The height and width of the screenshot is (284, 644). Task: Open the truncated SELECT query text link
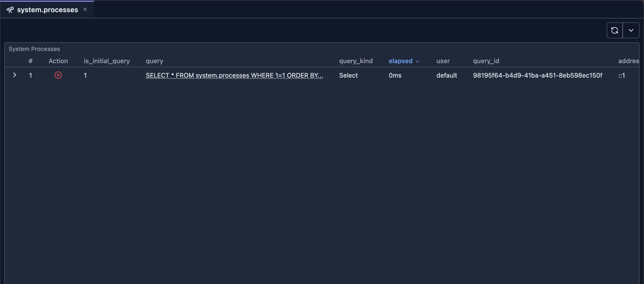pyautogui.click(x=234, y=75)
